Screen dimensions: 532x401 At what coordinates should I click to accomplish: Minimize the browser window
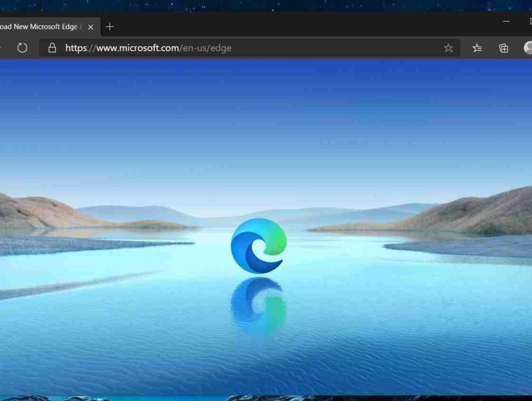pyautogui.click(x=506, y=21)
